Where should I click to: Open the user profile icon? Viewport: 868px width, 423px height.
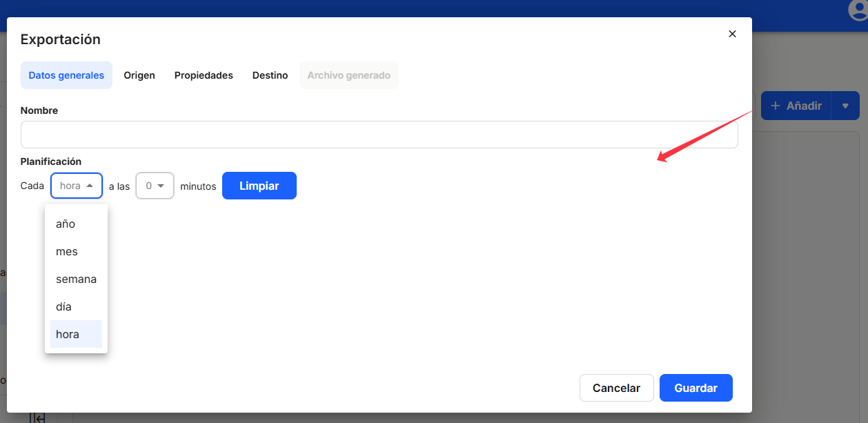point(857,9)
